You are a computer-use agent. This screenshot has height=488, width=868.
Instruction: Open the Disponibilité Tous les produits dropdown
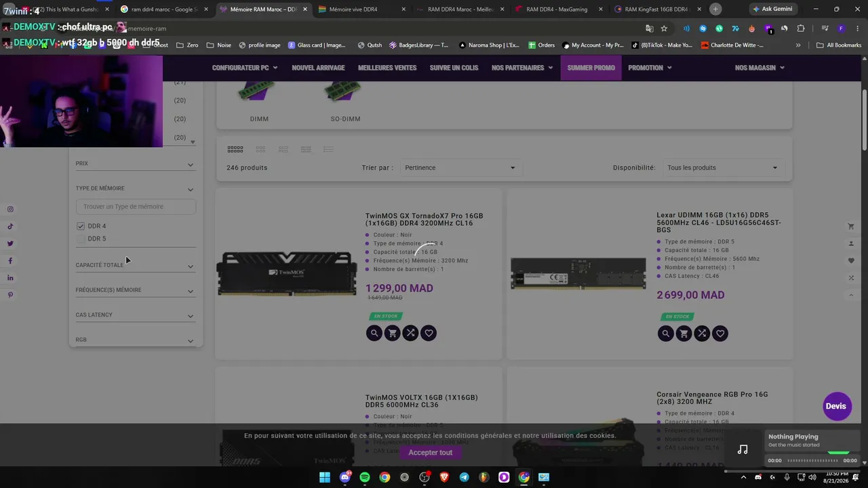pos(724,167)
